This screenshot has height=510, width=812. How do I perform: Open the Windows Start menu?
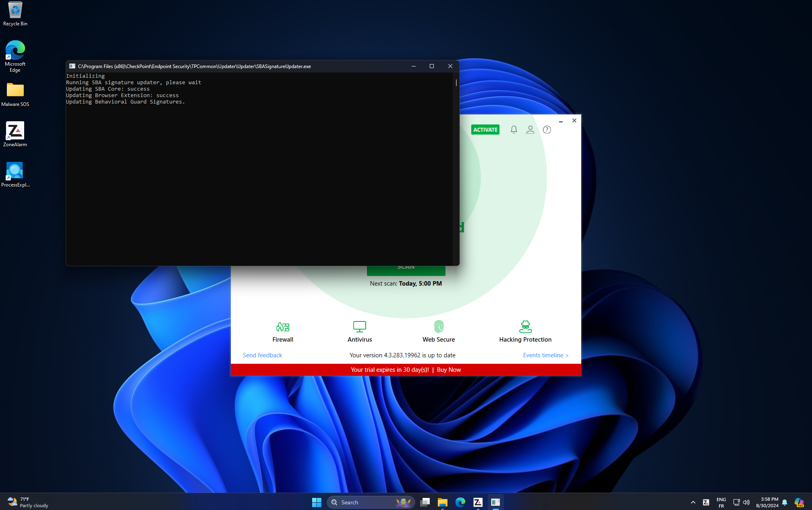(317, 502)
